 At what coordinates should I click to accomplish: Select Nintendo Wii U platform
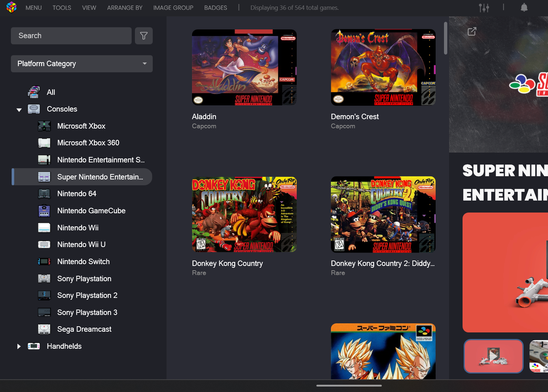(x=81, y=245)
